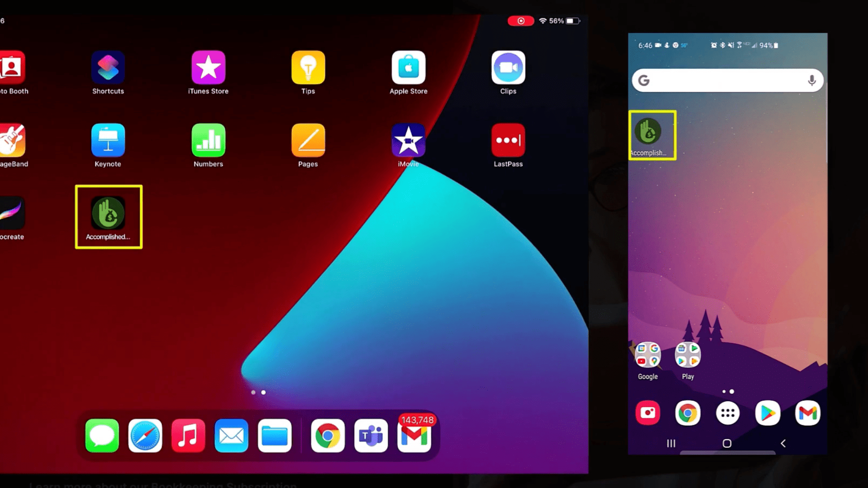Select Safari browser in iPad dock
Viewport: 868px width, 488px height.
pyautogui.click(x=146, y=435)
